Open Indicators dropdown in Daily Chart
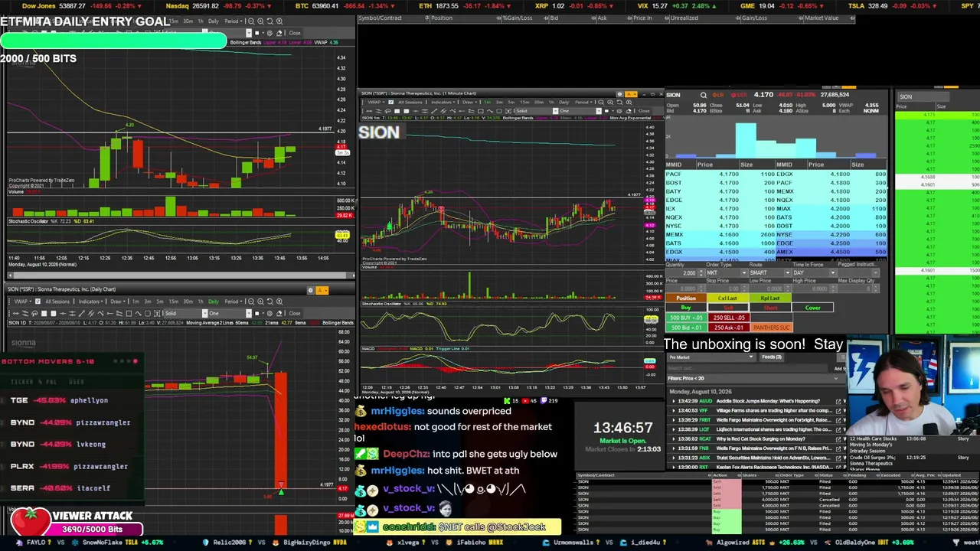 click(x=90, y=302)
